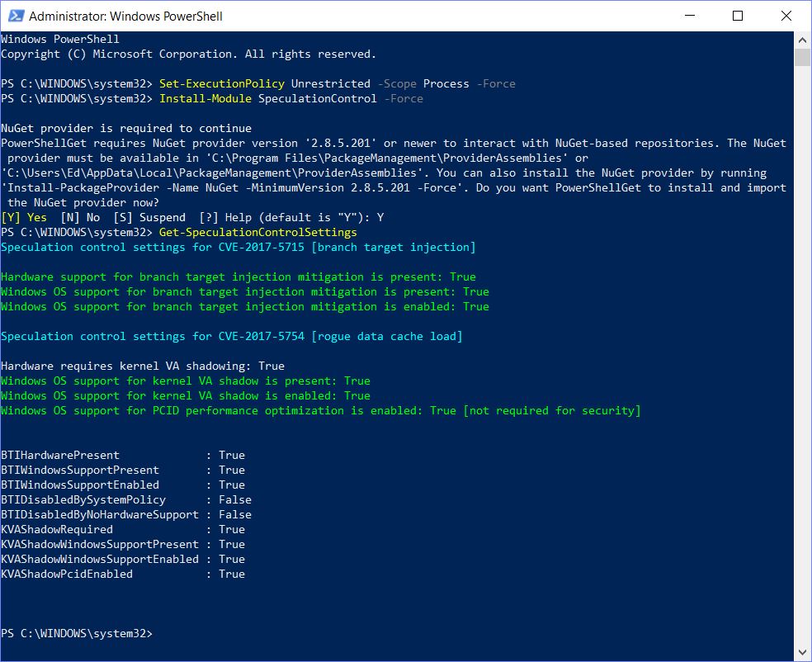812x662 pixels.
Task: Click the window title 'Administrator: Windows PowerShell'
Action: point(125,16)
